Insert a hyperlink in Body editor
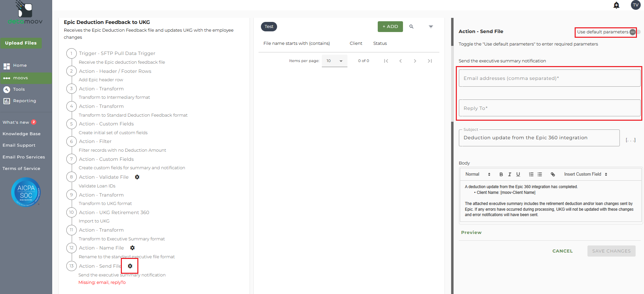 point(553,174)
